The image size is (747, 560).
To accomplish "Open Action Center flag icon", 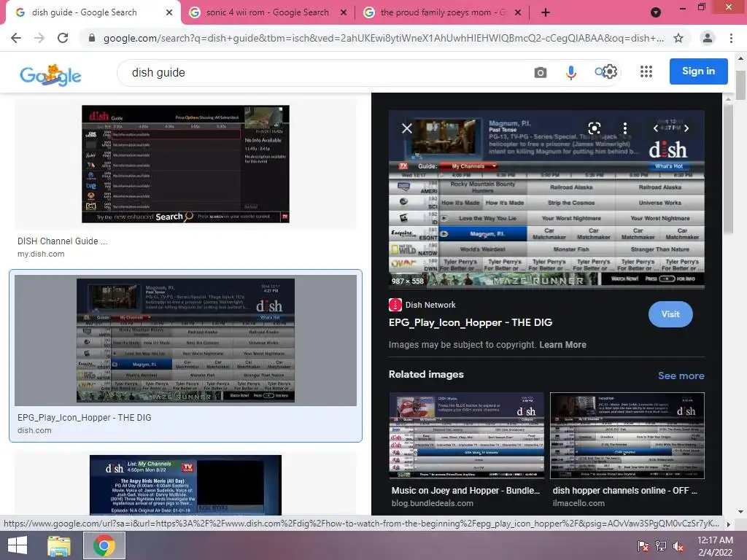I will click(x=643, y=546).
